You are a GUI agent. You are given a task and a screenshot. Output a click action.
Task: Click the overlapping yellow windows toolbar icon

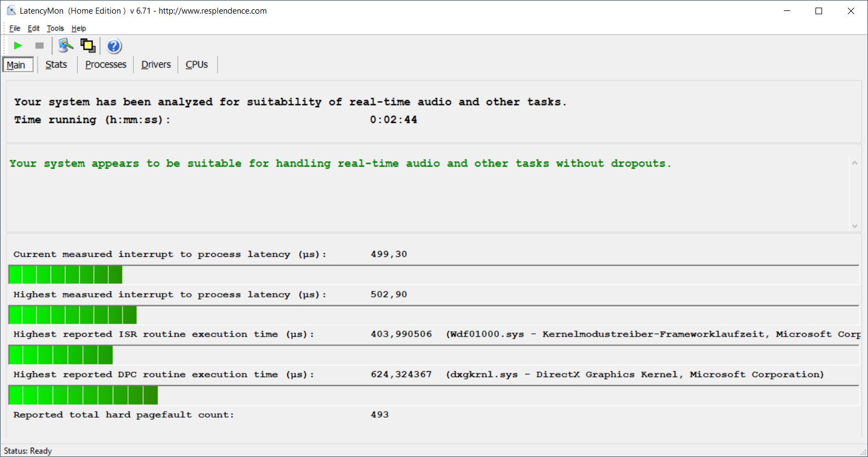pyautogui.click(x=88, y=46)
